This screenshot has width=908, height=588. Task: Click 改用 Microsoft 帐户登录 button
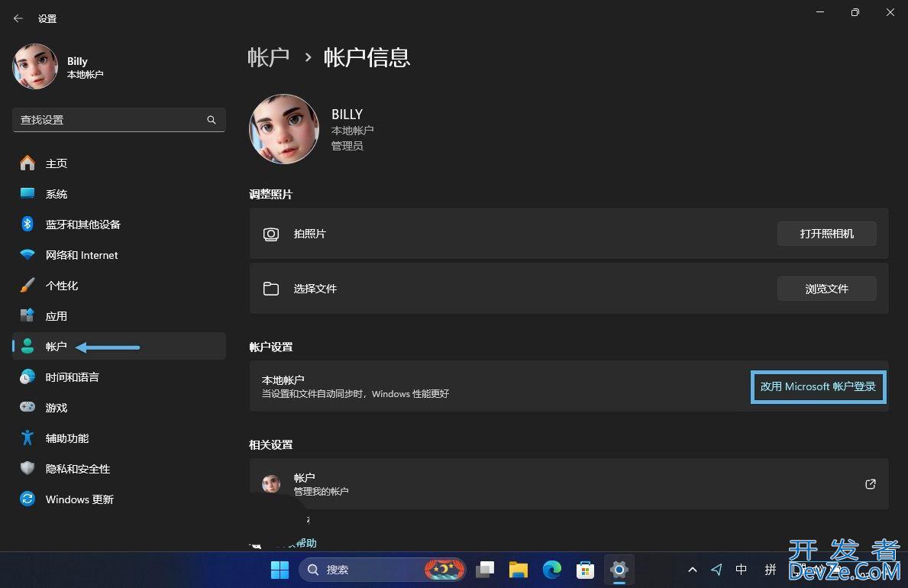click(x=818, y=386)
